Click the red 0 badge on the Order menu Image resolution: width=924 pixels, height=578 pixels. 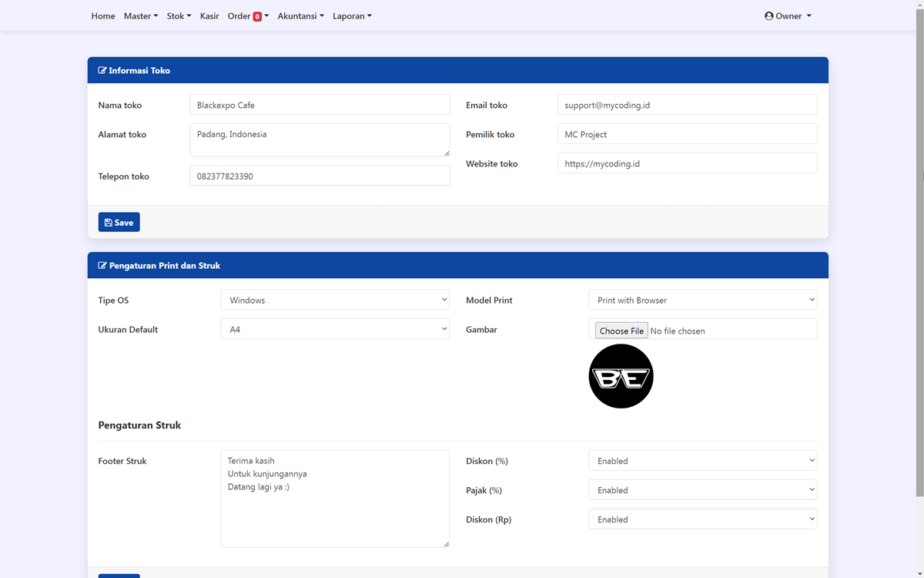coord(256,15)
